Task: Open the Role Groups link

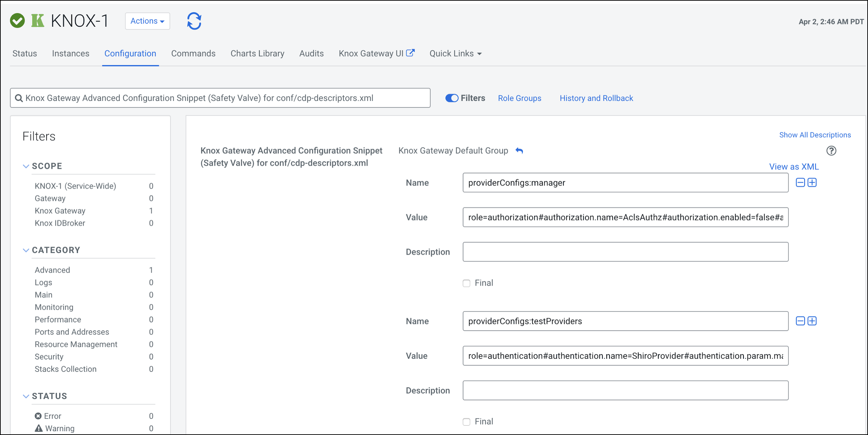Action: point(520,98)
